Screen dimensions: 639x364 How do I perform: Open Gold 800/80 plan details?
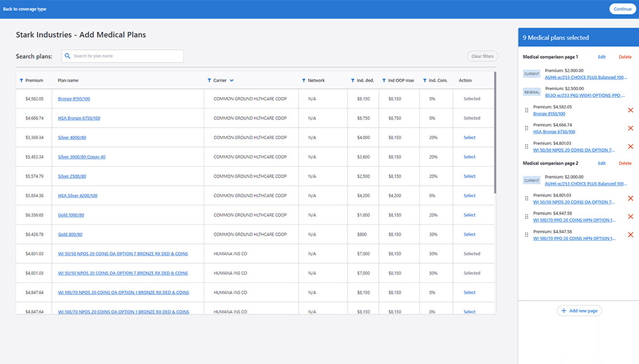70,234
